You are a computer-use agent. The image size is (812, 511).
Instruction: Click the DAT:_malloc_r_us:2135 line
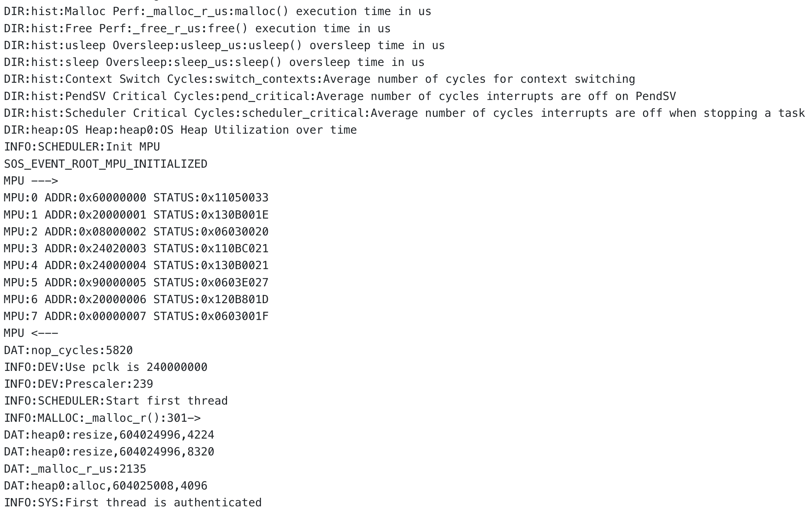point(75,469)
